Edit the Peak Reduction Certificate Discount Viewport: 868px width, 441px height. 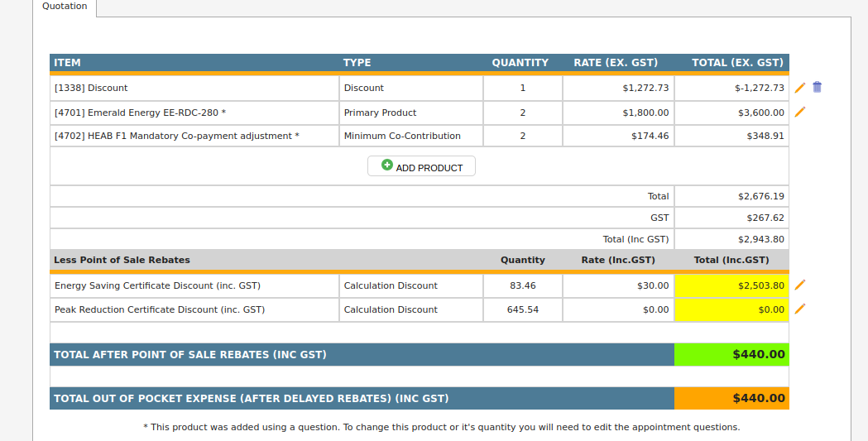(800, 309)
